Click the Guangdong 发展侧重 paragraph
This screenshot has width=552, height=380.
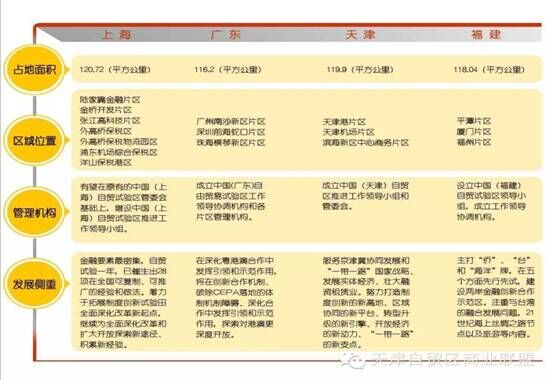[x=236, y=298]
